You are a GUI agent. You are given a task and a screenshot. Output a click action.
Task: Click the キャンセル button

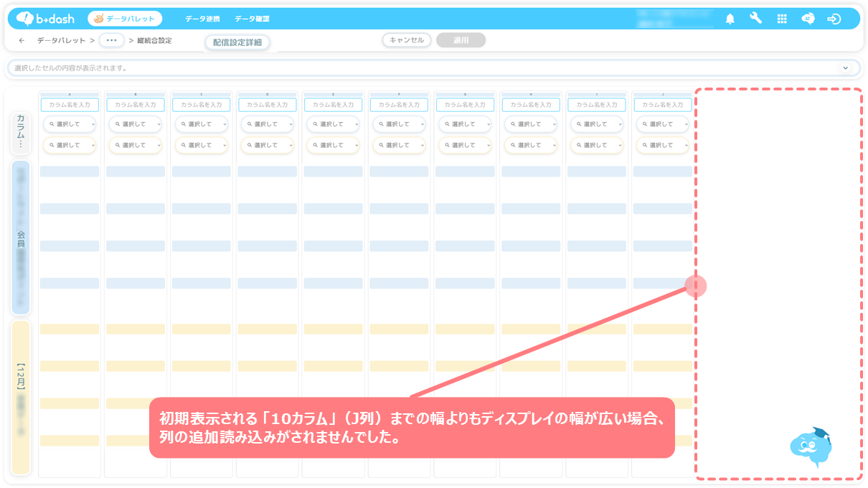click(406, 40)
